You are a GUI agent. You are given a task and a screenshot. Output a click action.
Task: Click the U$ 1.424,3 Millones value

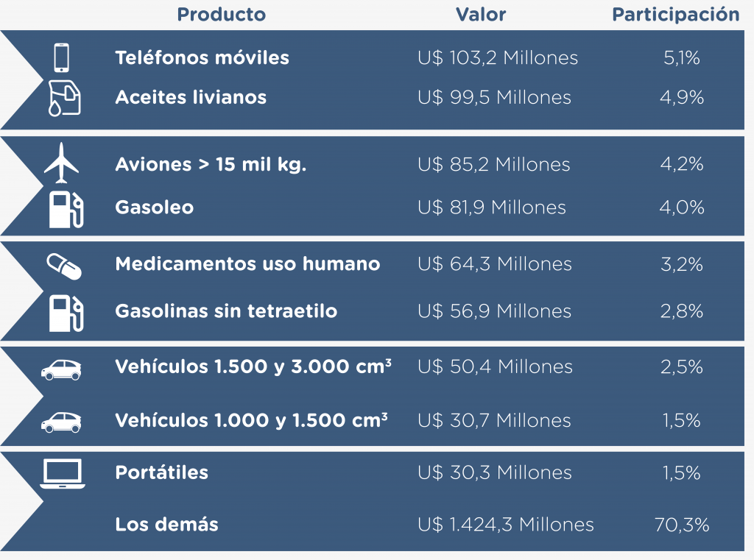tap(505, 525)
